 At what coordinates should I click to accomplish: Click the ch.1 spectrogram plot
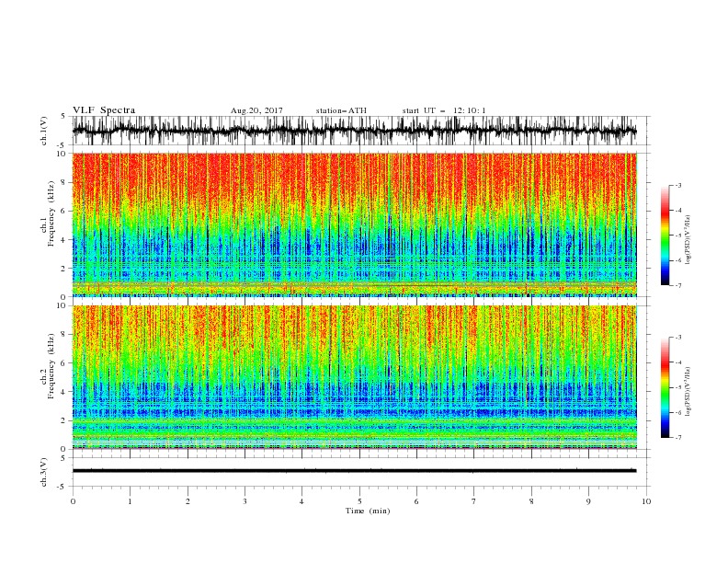(x=355, y=224)
